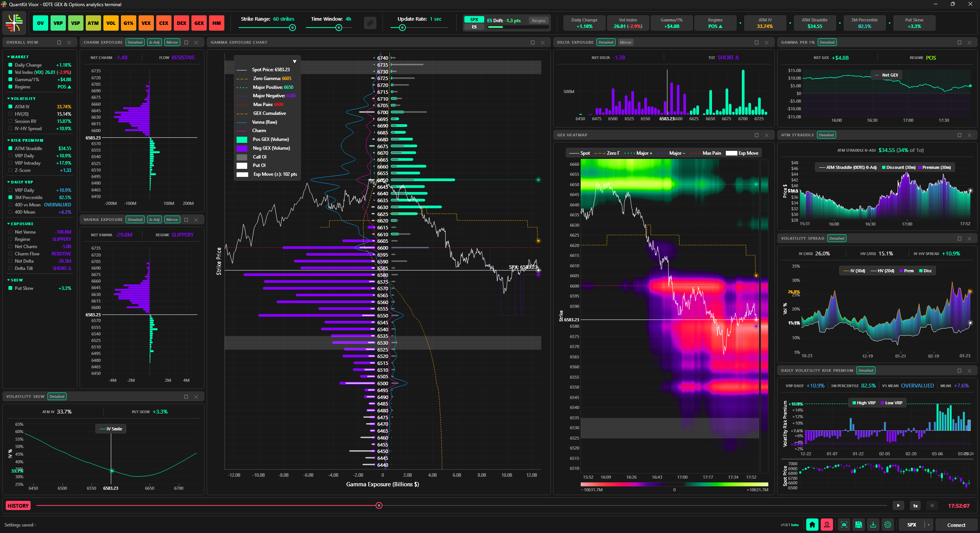Image resolution: width=980 pixels, height=533 pixels.
Task: Select the HM heatmap module button
Action: click(x=216, y=23)
